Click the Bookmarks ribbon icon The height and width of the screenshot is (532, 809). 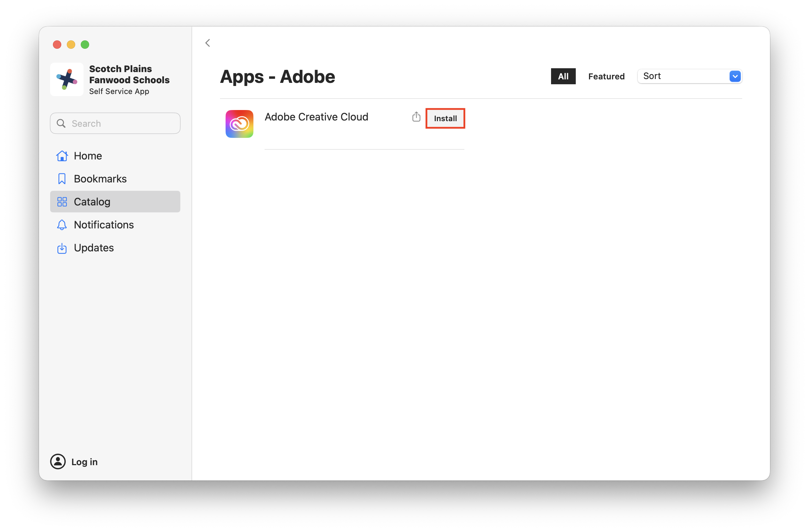[x=62, y=179]
